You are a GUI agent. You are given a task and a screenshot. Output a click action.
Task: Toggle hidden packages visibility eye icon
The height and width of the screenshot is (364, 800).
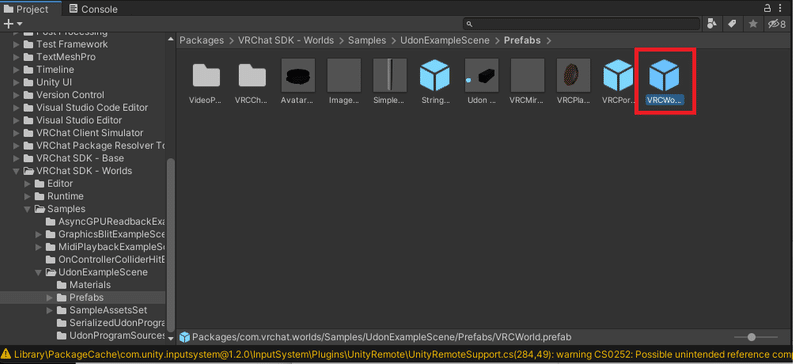coord(777,23)
